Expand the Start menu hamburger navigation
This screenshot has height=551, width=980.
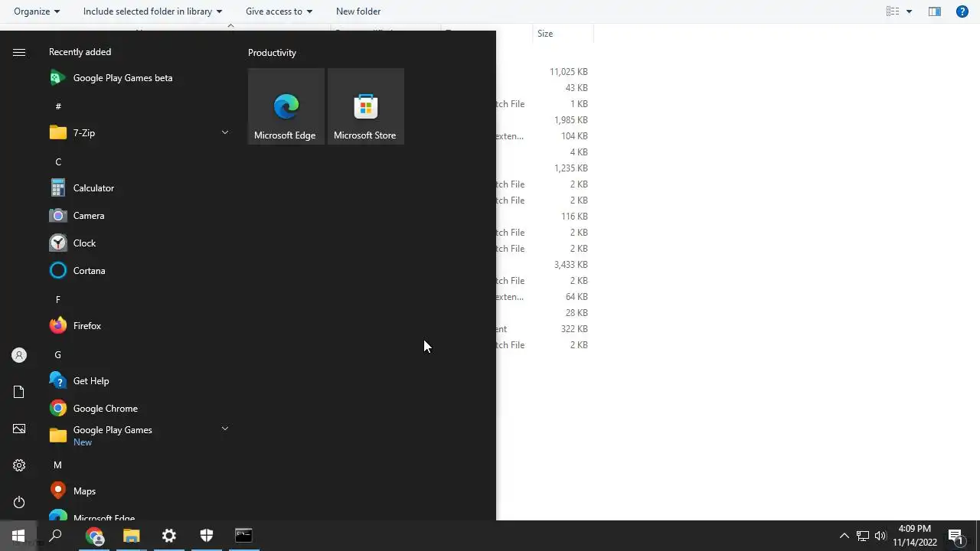click(x=19, y=52)
